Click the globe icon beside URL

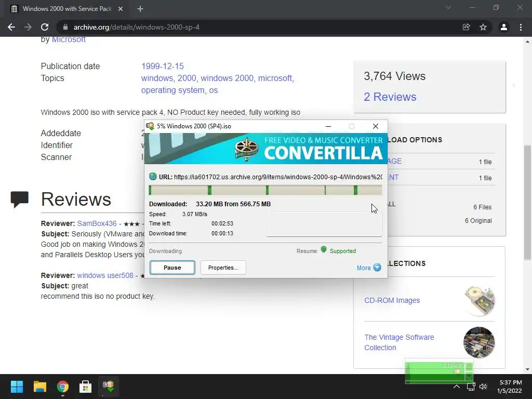click(153, 177)
